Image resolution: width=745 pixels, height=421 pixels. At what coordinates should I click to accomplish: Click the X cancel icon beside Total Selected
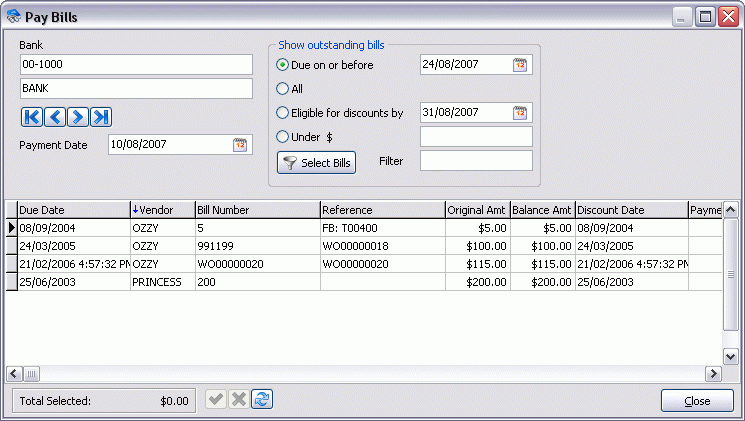[x=238, y=400]
